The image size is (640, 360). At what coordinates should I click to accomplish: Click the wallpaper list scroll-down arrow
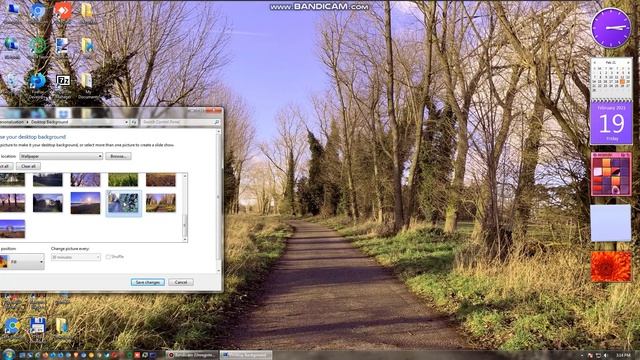coord(185,239)
